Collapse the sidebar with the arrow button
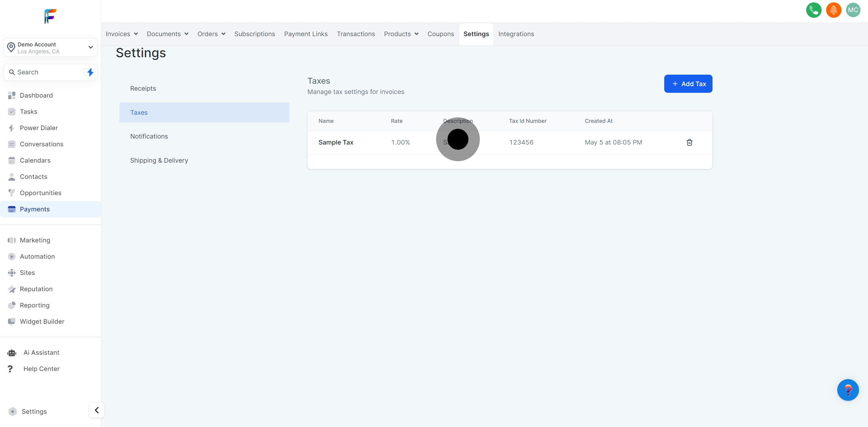868x427 pixels. pyautogui.click(x=97, y=410)
